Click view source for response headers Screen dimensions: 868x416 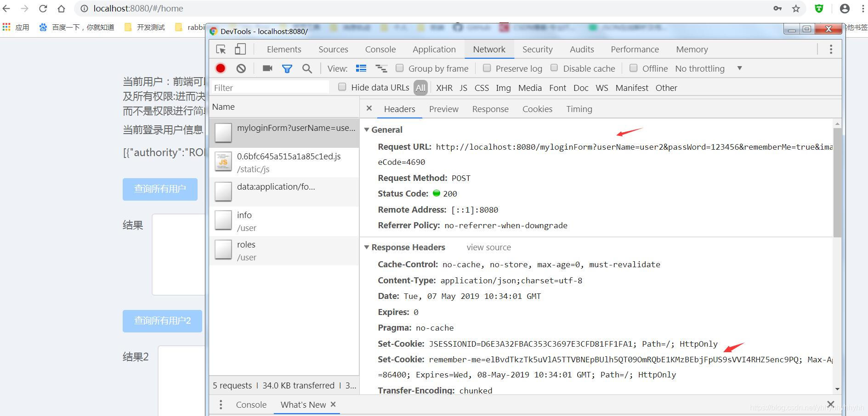[488, 247]
